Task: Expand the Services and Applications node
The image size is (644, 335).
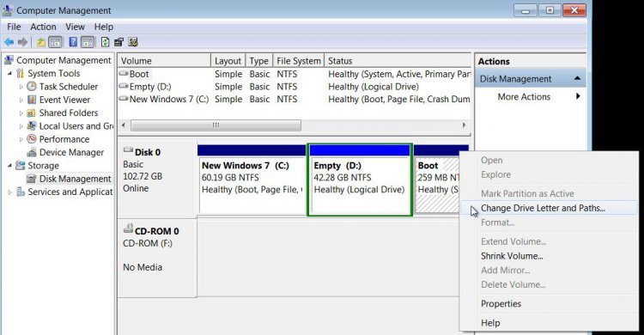Action: (x=9, y=192)
